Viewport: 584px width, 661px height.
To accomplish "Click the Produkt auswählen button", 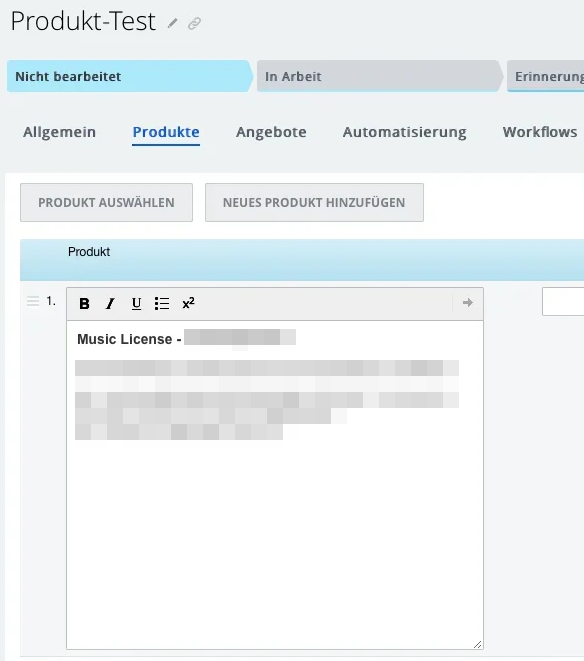I will (106, 202).
